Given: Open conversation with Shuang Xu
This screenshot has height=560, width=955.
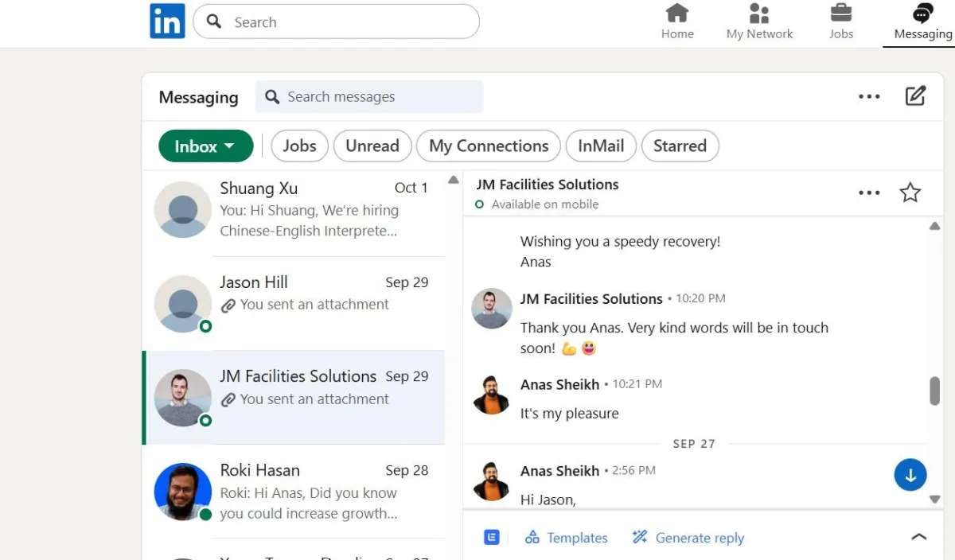Looking at the screenshot, I should point(294,210).
